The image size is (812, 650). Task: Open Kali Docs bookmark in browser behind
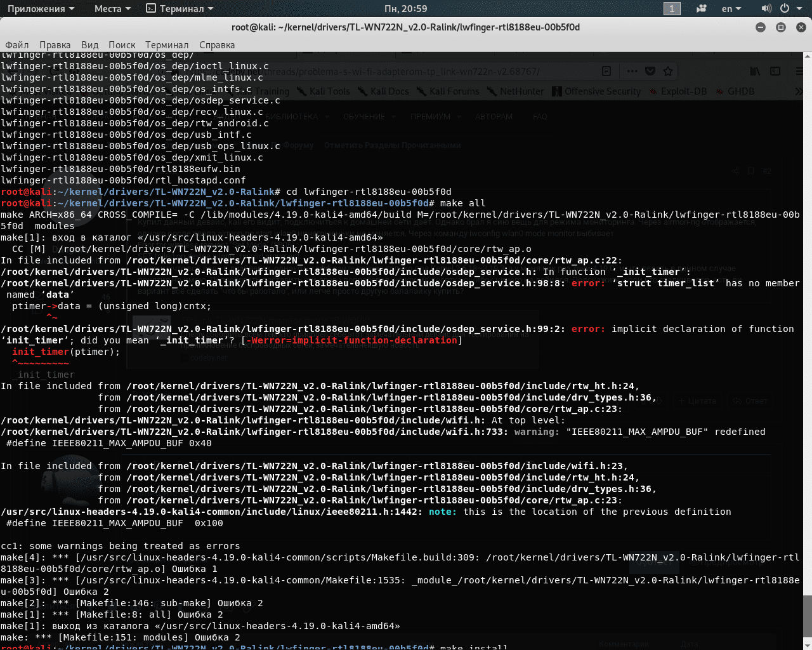384,91
